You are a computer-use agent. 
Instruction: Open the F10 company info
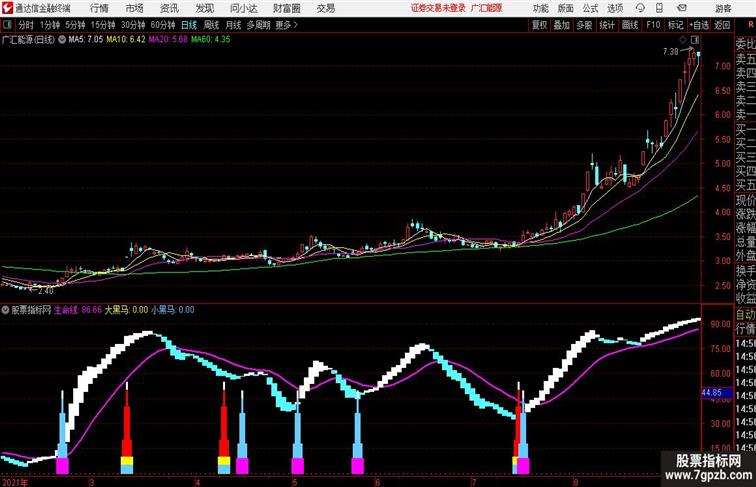[653, 25]
